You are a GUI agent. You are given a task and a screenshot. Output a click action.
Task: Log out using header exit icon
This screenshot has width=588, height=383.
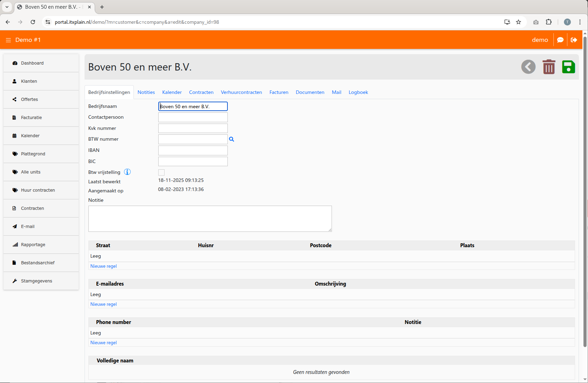point(574,40)
